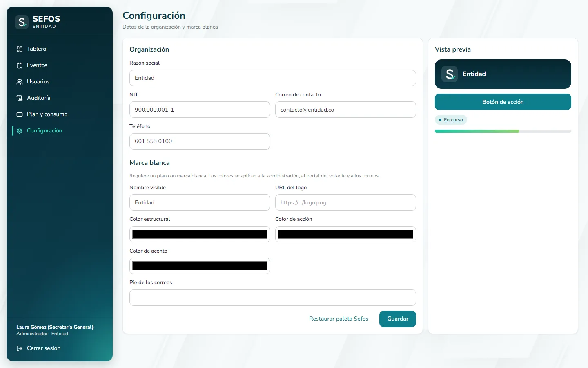Save settings with the Guardar button
This screenshot has width=588, height=368.
[398, 319]
